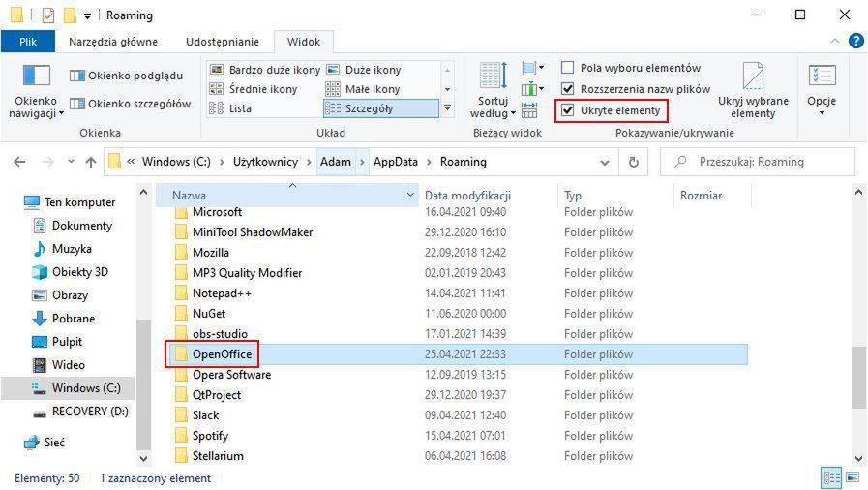868x490 pixels.
Task: Open quick access toolbar customize dropdown
Action: (87, 16)
